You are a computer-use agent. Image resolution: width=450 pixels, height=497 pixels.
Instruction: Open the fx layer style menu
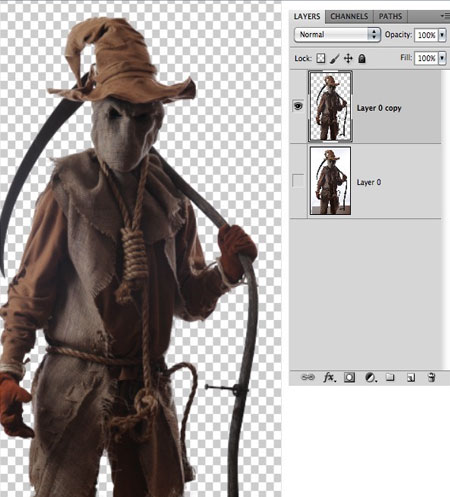[329, 377]
